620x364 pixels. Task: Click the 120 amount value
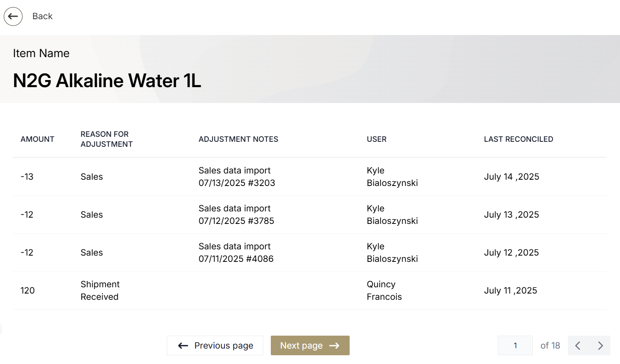coord(28,291)
